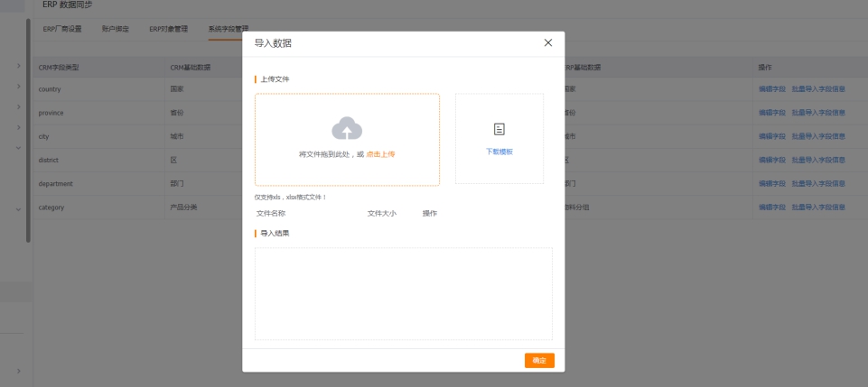868x387 pixels.
Task: Expand the bottom sidebar chevron
Action: tap(18, 371)
